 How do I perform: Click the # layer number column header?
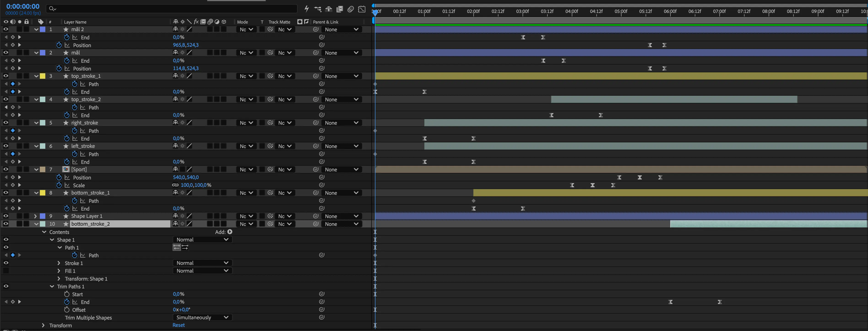50,22
